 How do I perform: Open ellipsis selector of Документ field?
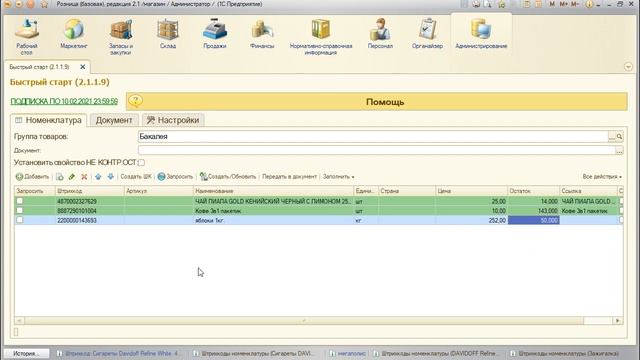tap(619, 151)
